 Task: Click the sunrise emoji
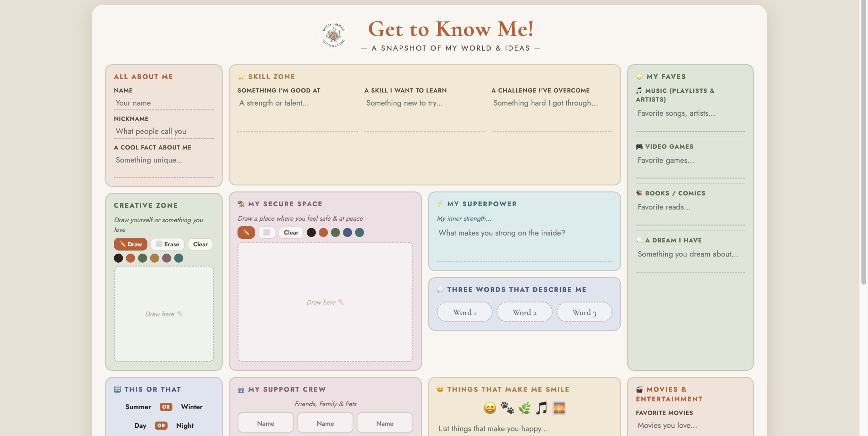(559, 408)
